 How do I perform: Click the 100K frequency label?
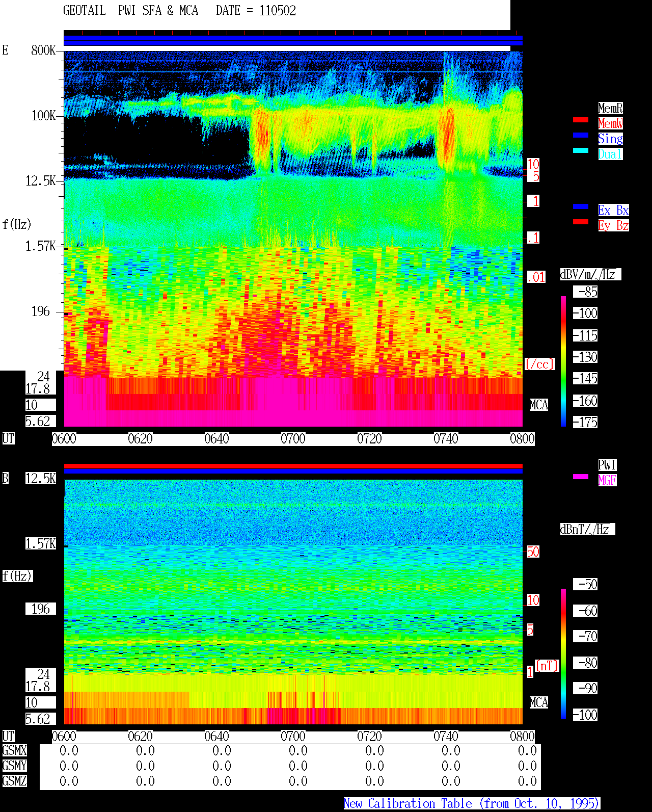point(43,116)
